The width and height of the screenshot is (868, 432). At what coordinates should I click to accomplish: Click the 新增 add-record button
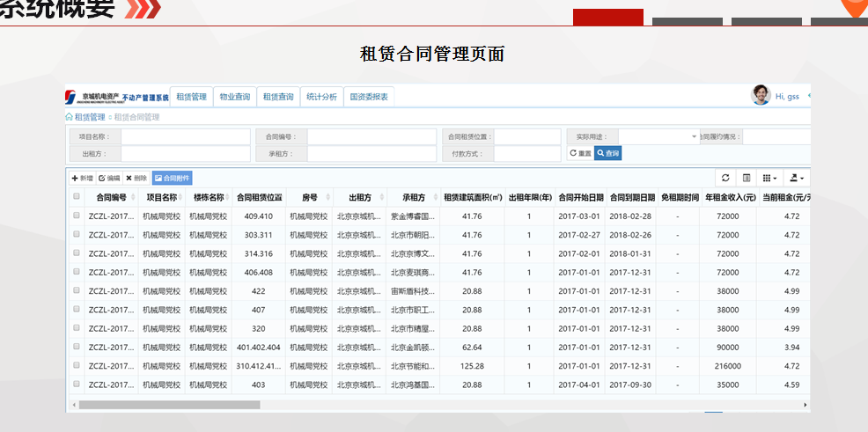pyautogui.click(x=82, y=178)
